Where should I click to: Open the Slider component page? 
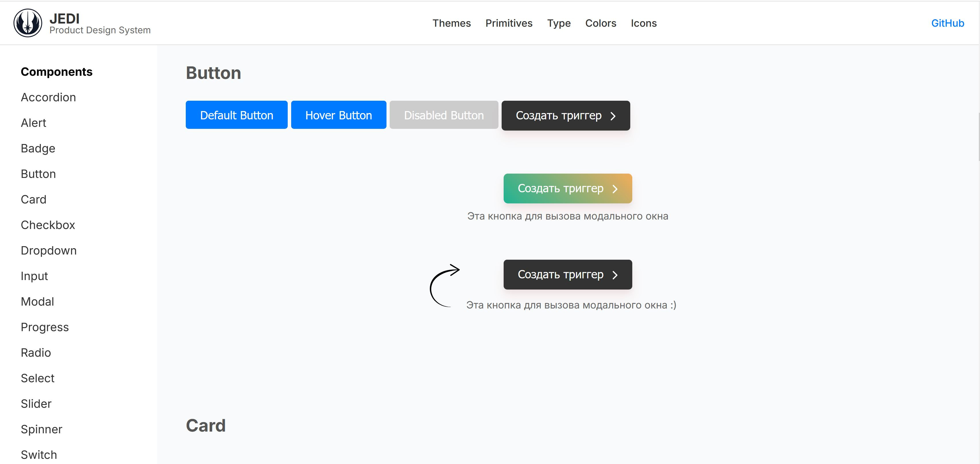[36, 403]
